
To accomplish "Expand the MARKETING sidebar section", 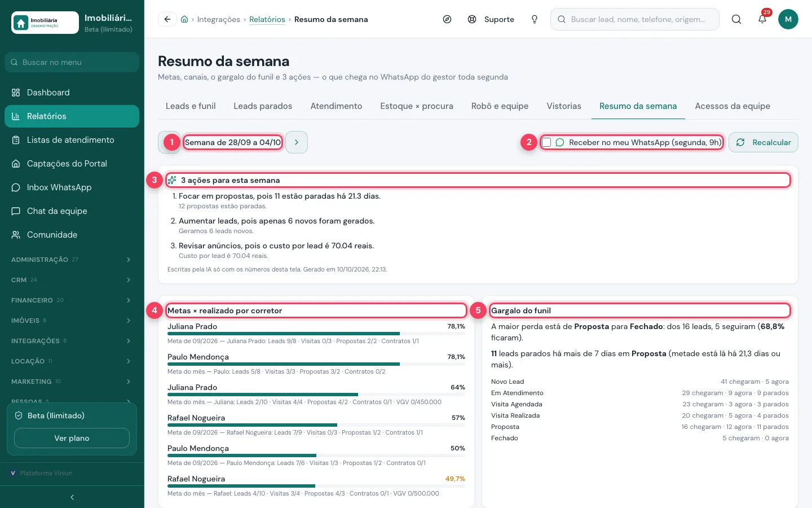I will point(72,382).
